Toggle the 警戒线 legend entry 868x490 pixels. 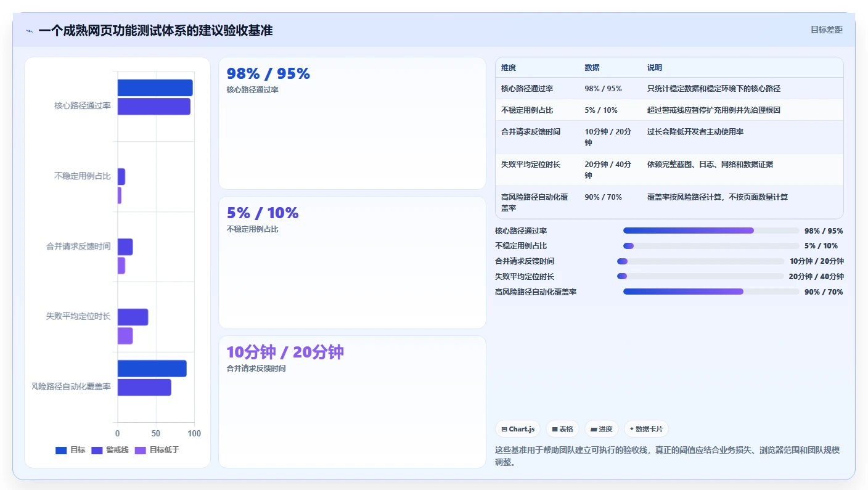point(110,450)
